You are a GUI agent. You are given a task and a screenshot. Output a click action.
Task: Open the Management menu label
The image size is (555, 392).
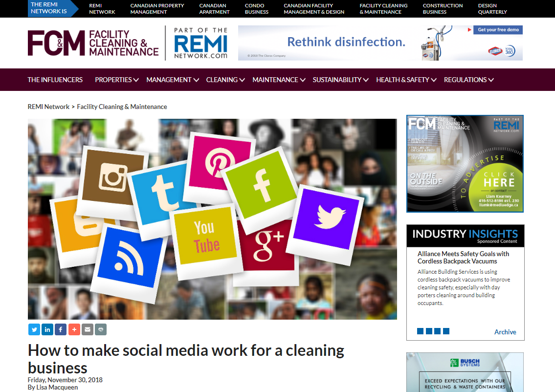click(x=169, y=80)
